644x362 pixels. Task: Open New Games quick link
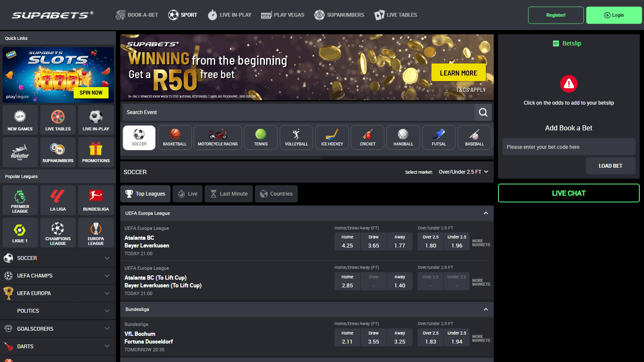tap(20, 120)
